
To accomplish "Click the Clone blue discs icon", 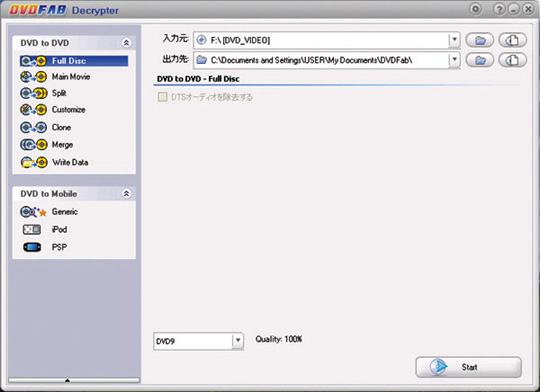I will pyautogui.click(x=33, y=127).
